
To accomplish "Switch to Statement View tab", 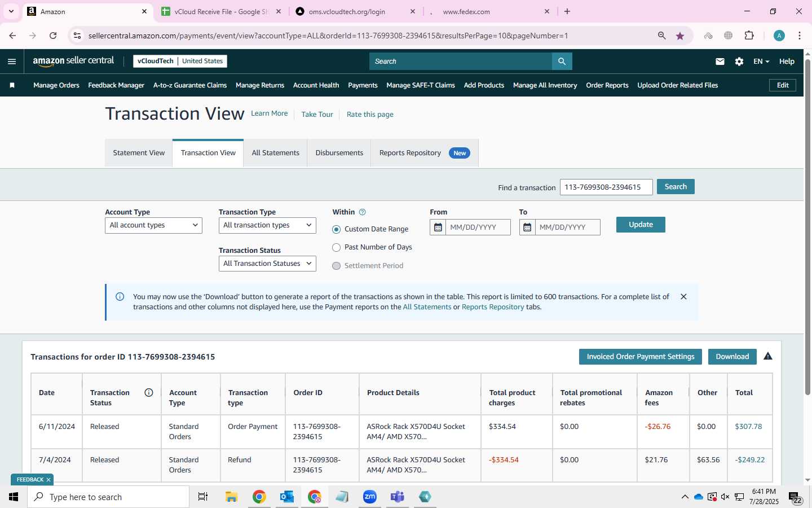I will 139,153.
